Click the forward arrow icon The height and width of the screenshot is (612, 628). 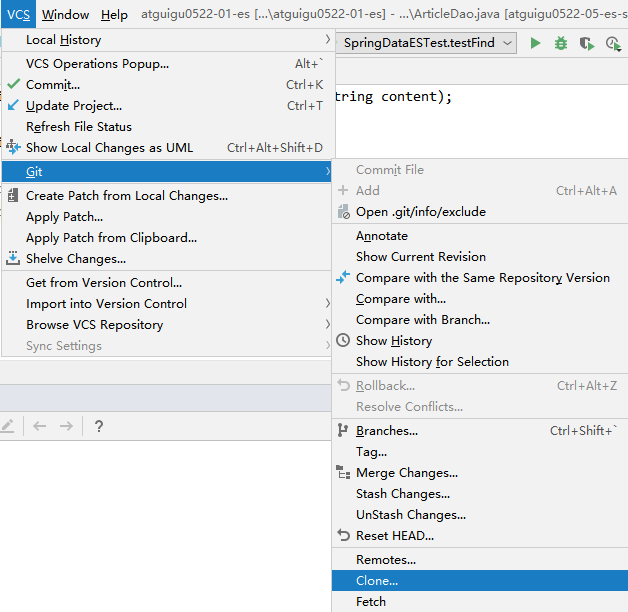click(66, 426)
